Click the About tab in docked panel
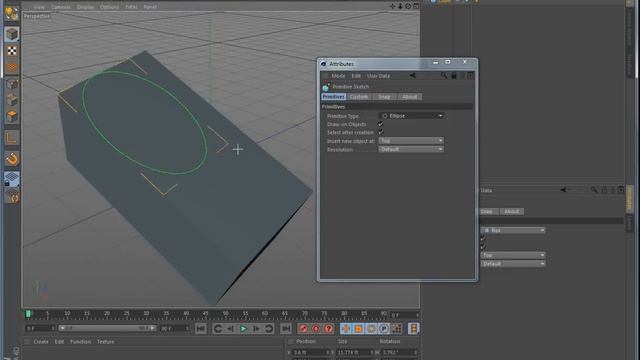Image resolution: width=640 pixels, height=360 pixels. coord(511,211)
